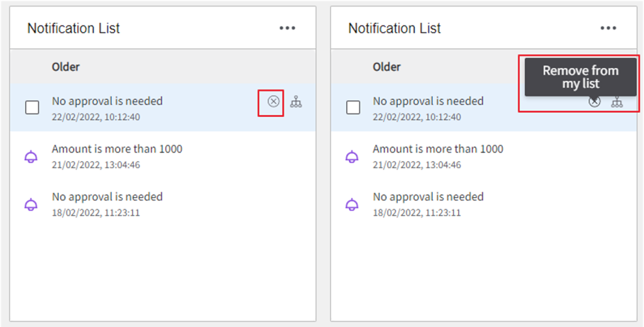Screen dimensions: 644x327
Task: Click the bell icon next to the left 18/02/2022 notification
Action: pos(31,204)
